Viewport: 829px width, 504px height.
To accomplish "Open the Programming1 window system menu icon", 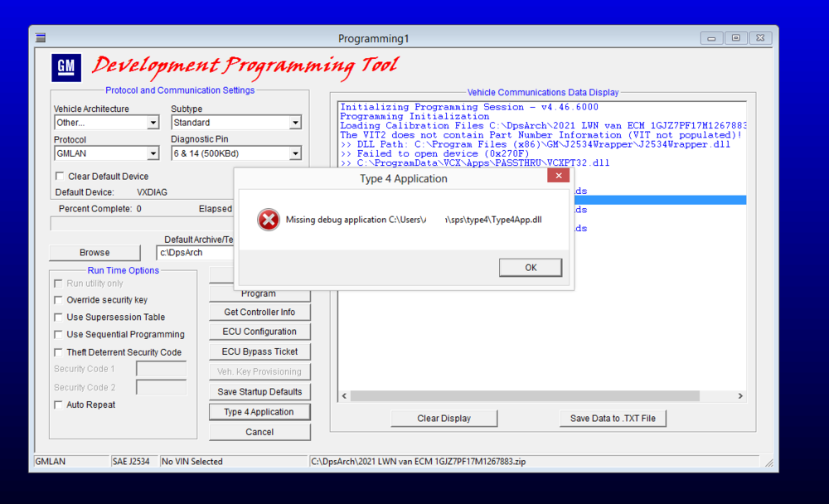I will pyautogui.click(x=41, y=38).
